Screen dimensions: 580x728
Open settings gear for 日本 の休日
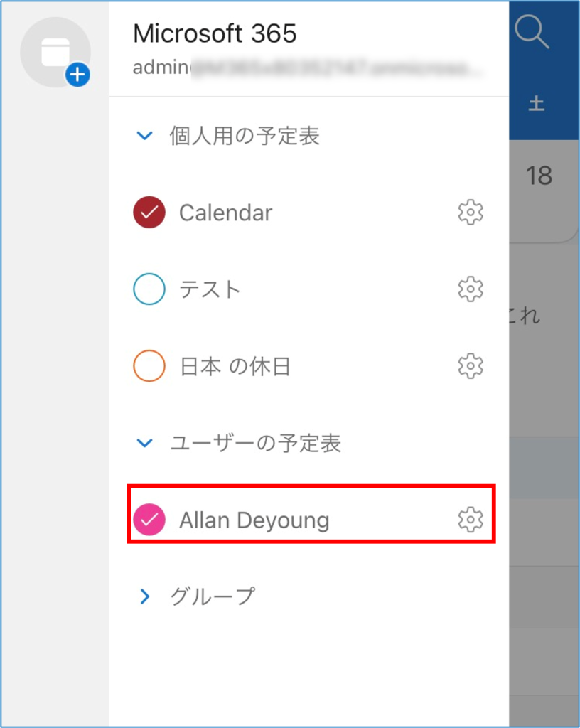pyautogui.click(x=471, y=366)
